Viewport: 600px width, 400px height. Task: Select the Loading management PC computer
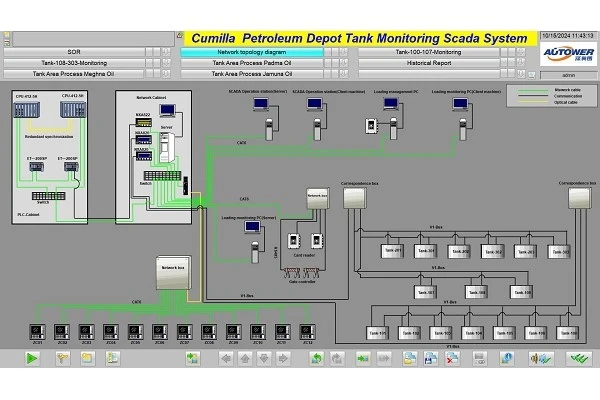click(x=391, y=104)
